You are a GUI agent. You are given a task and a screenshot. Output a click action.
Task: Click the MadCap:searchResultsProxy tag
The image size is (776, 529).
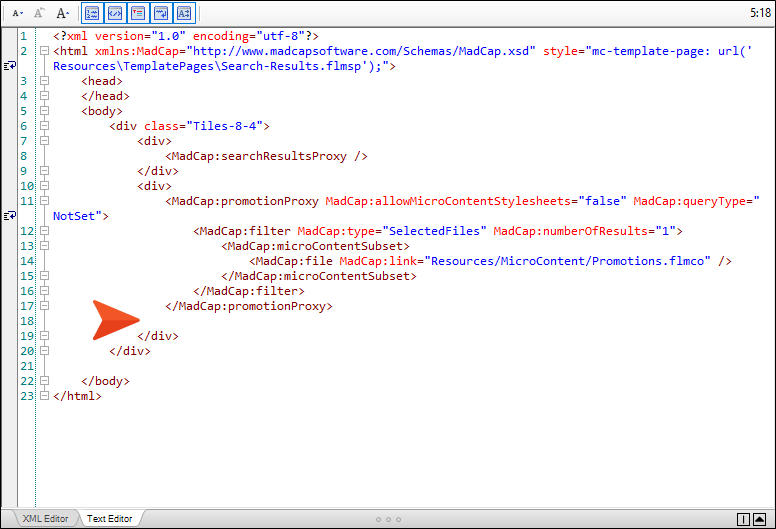[x=266, y=156]
